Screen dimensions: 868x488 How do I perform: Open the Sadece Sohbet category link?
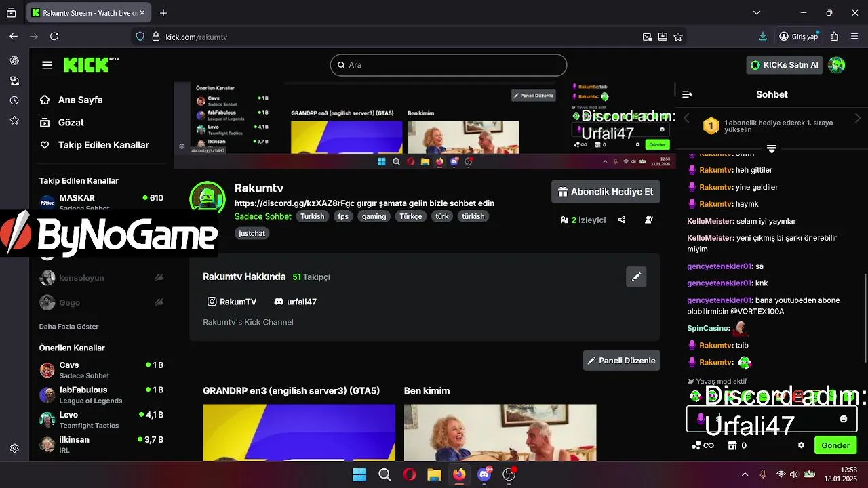click(263, 216)
